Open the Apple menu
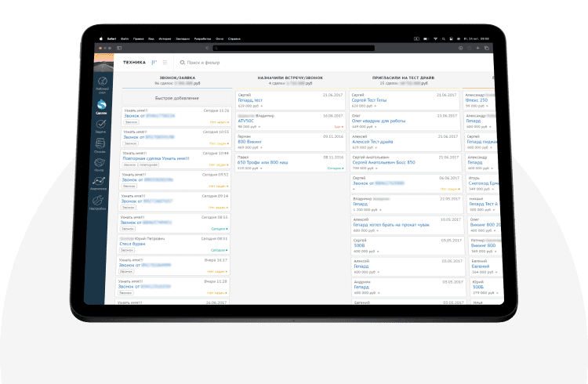 tap(101, 38)
